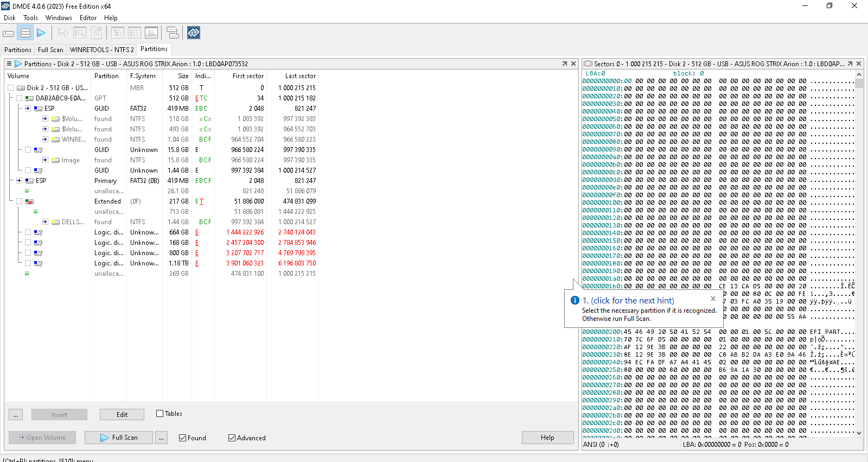Maximize the Partitions panel with the arrow icon
This screenshot has height=462, width=868.
point(564,64)
